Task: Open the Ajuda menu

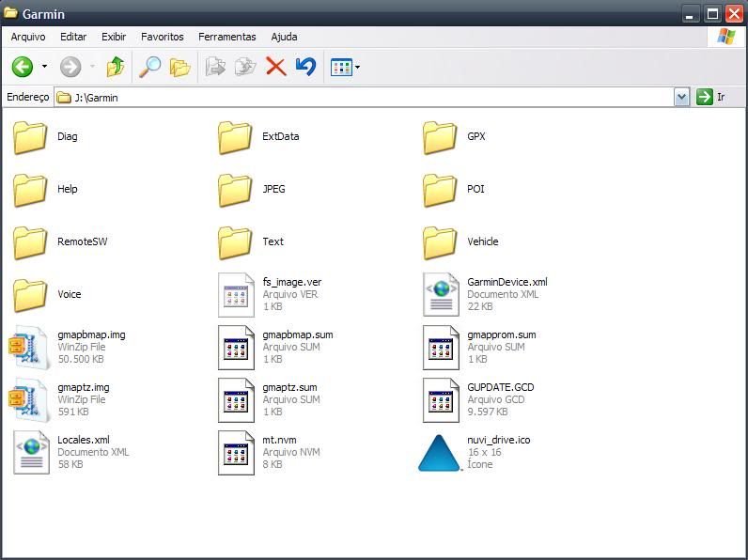Action: 285,37
